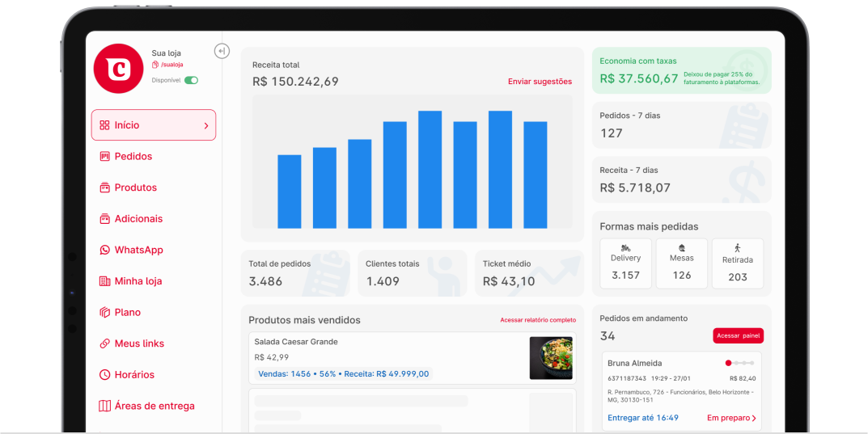Click the Horários clock icon
The height and width of the screenshot is (434, 868).
(104, 375)
